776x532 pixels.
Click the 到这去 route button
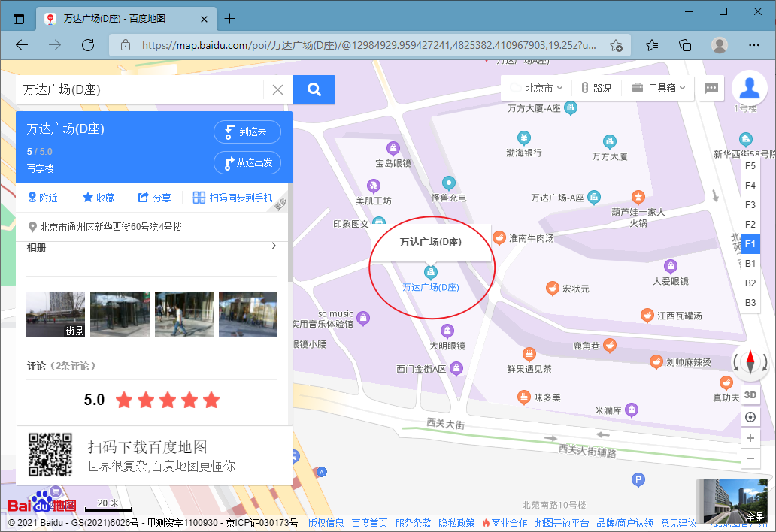click(247, 132)
